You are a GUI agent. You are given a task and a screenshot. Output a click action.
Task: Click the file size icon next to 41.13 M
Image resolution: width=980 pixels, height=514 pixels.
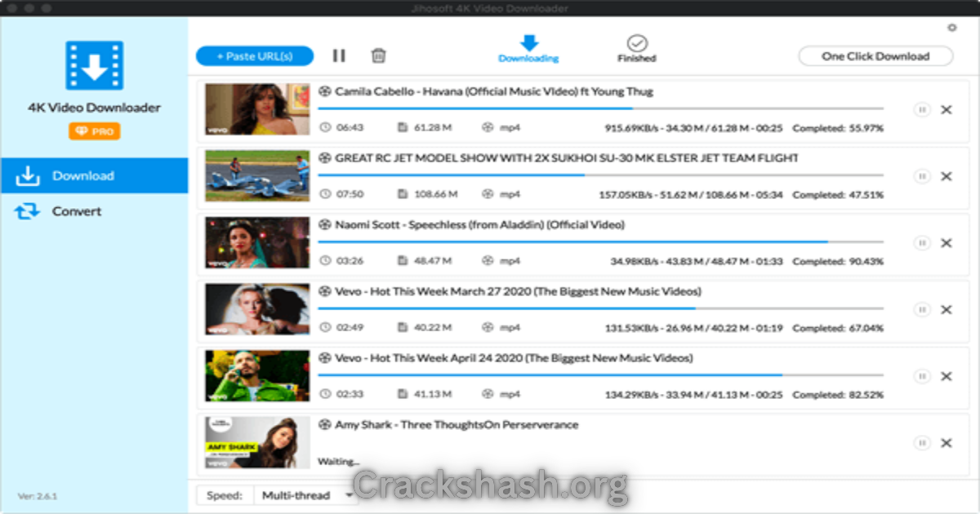click(403, 395)
